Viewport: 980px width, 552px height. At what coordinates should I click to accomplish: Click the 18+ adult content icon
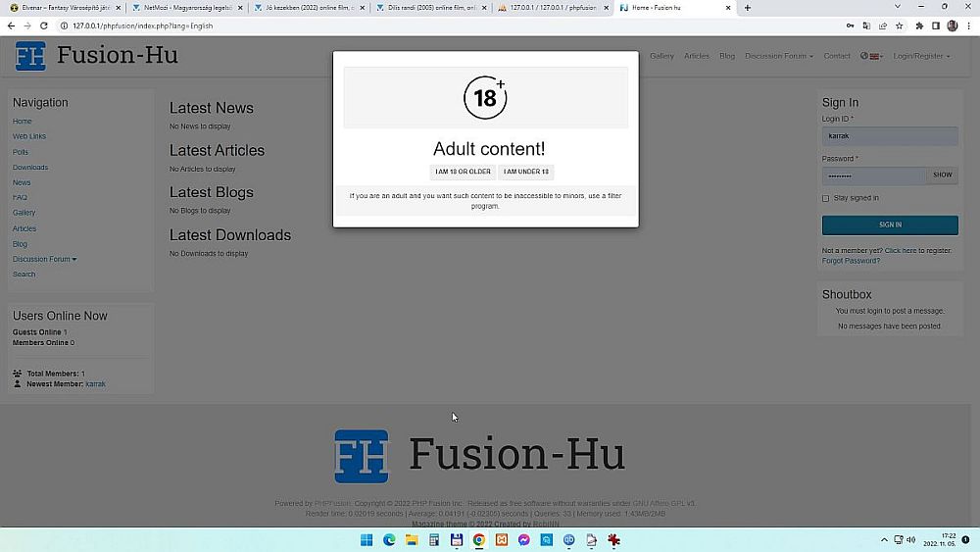(485, 98)
